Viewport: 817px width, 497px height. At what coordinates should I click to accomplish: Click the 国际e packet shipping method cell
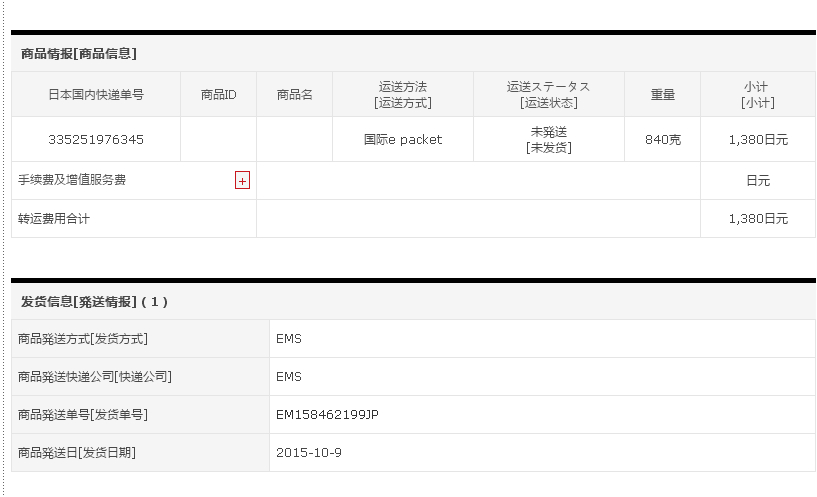pyautogui.click(x=402, y=140)
